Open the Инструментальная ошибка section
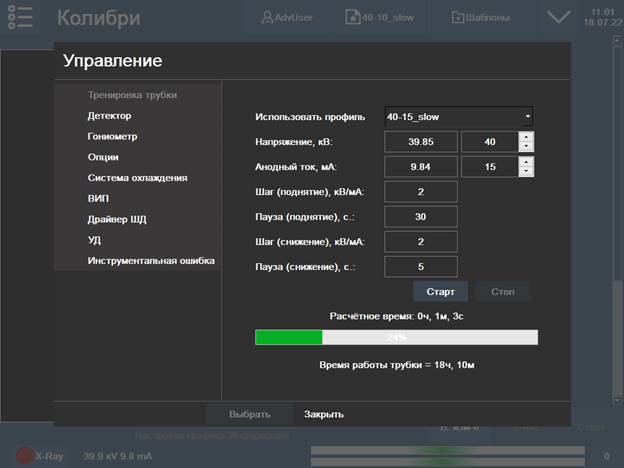The width and height of the screenshot is (624, 468). [150, 261]
